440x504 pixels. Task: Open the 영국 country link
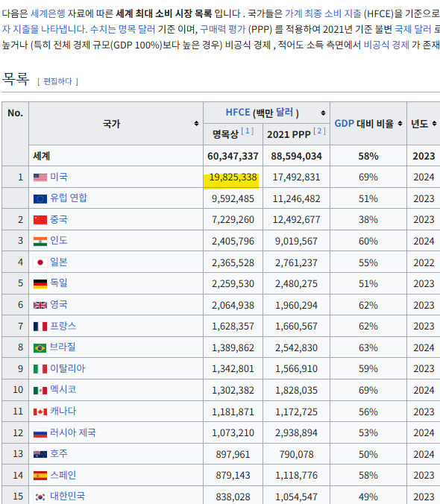coord(59,304)
